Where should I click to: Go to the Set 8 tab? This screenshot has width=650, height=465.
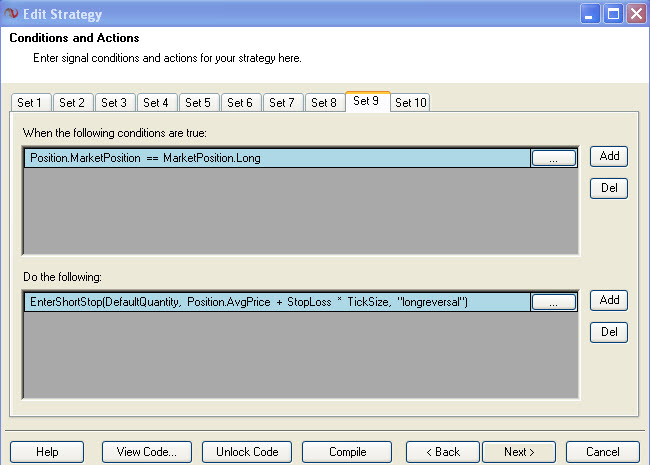(x=324, y=102)
